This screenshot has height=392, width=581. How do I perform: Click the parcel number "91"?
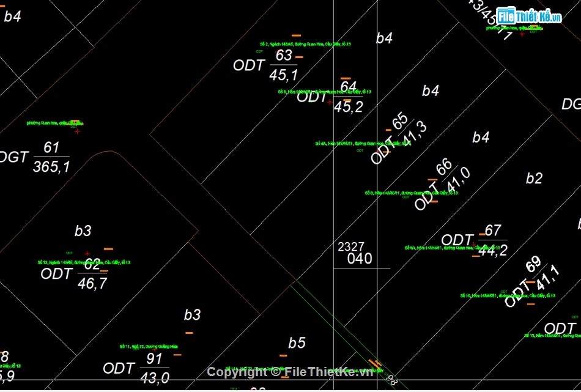(x=154, y=358)
